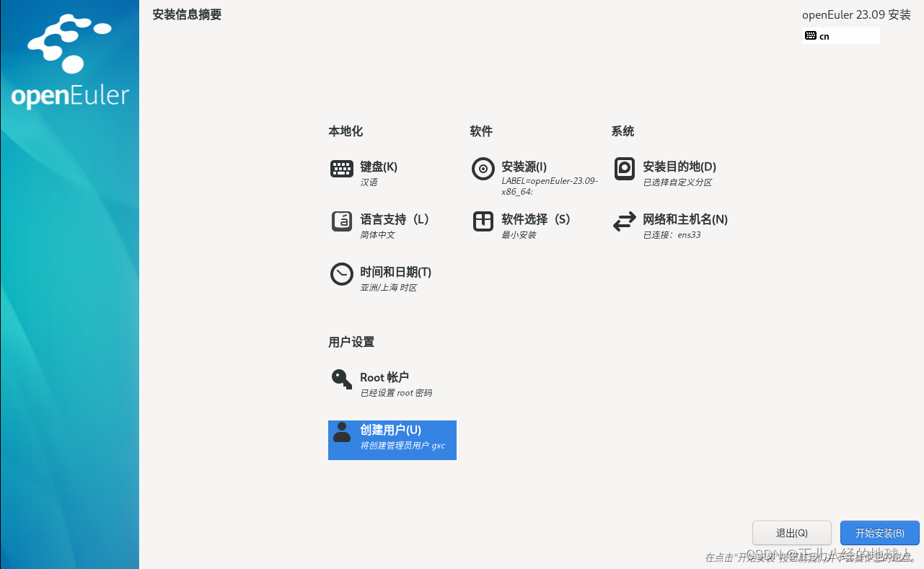Click the keyboard icon under 本地化
The width and height of the screenshot is (924, 569).
[x=342, y=169]
